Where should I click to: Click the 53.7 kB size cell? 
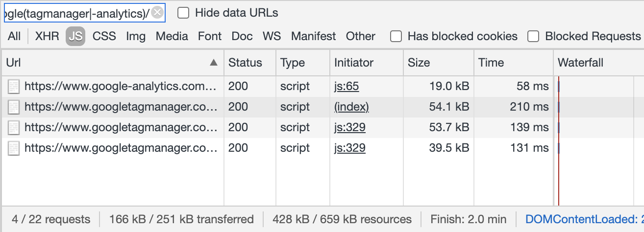tap(439, 128)
